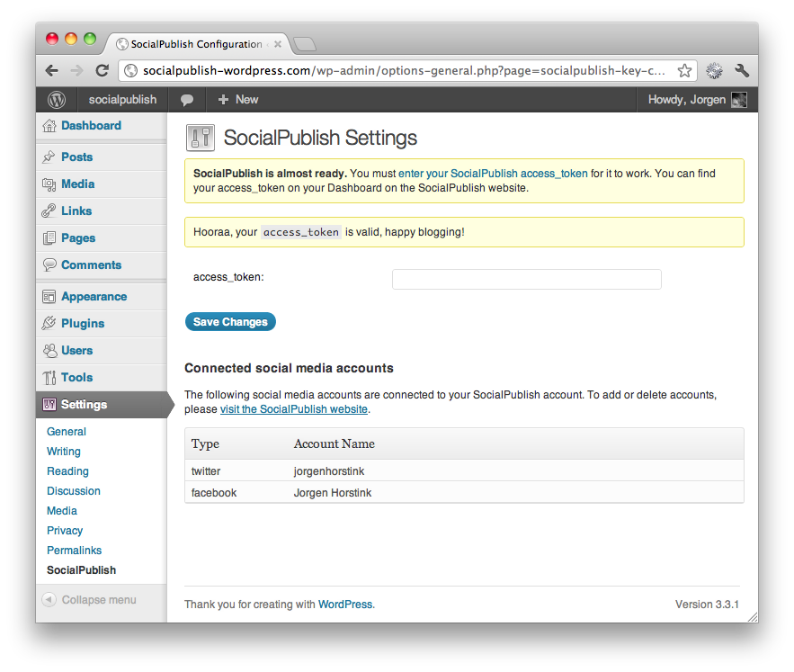Open SocialPublish settings submenu

coord(81,570)
